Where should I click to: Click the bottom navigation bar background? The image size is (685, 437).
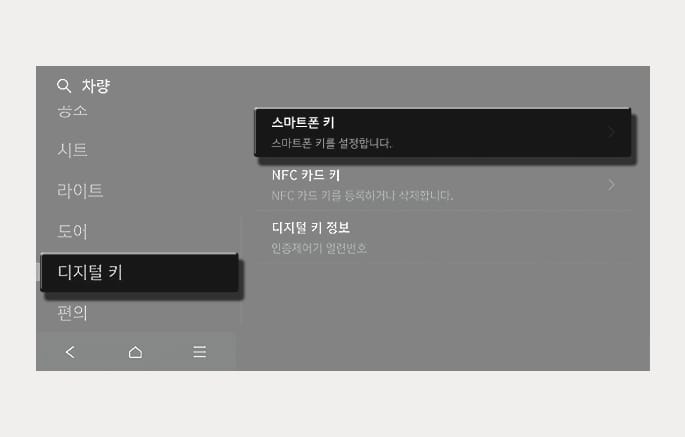click(136, 352)
